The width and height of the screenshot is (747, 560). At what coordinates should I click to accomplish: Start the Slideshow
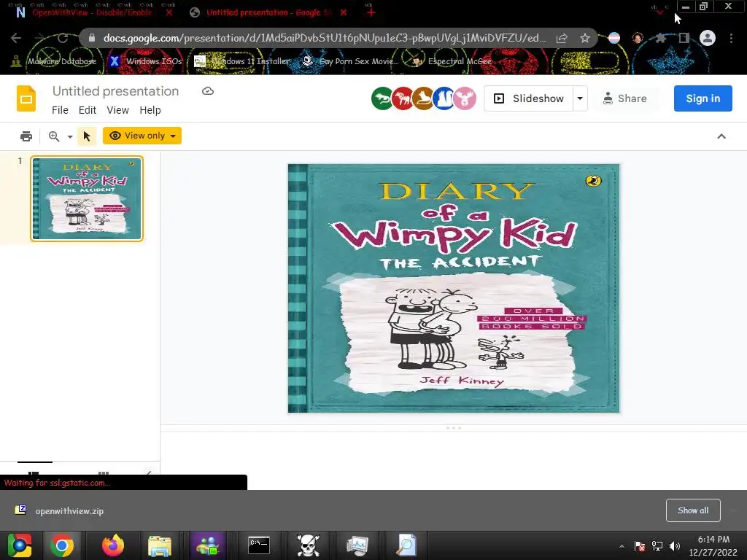click(x=528, y=98)
